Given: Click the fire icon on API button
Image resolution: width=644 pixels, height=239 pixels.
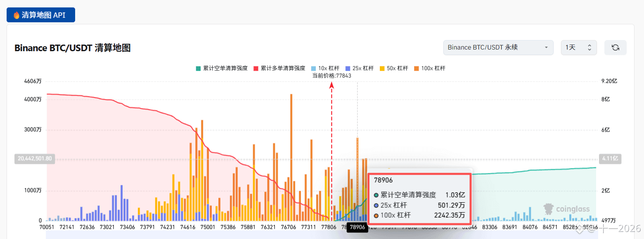Looking at the screenshot, I should [x=17, y=15].
